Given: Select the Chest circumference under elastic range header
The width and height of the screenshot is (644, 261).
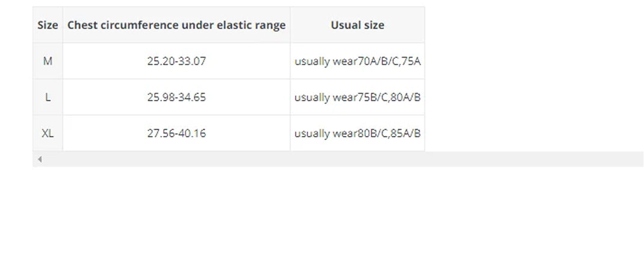Looking at the screenshot, I should [x=176, y=25].
